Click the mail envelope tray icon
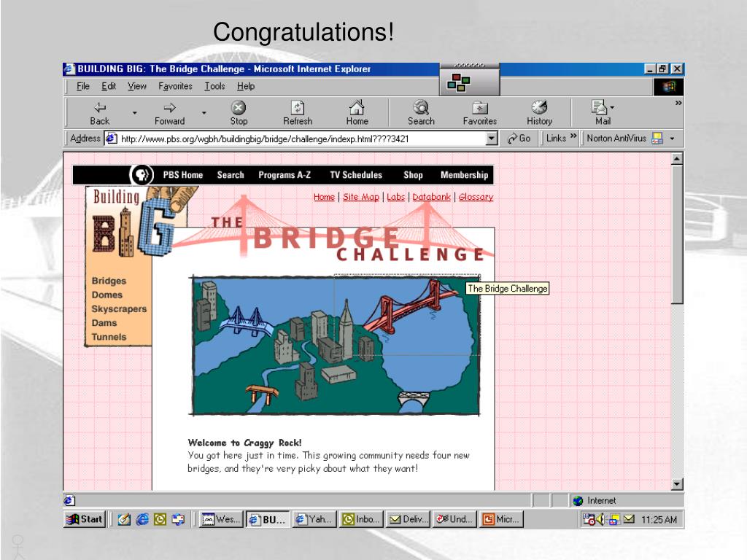The image size is (747, 560). pos(629,519)
